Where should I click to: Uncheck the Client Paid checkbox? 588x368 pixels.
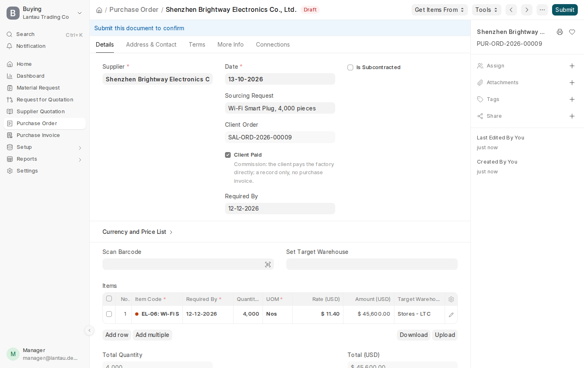pos(228,155)
